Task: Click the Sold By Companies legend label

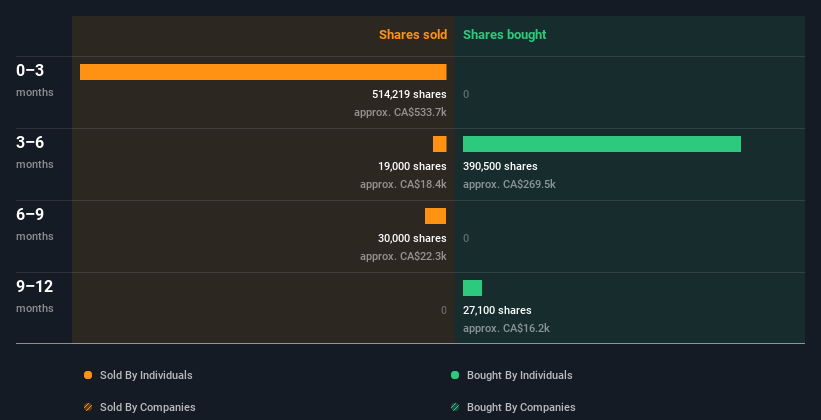Action: tap(148, 407)
